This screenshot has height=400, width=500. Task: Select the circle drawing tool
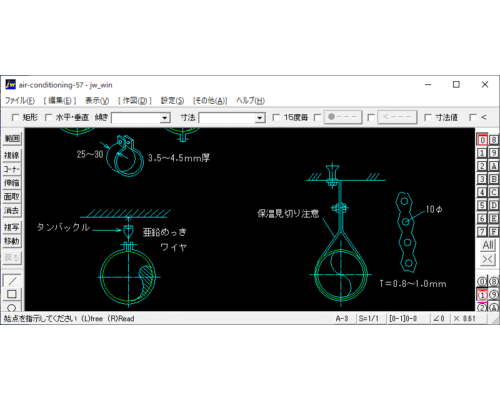pyautogui.click(x=12, y=307)
